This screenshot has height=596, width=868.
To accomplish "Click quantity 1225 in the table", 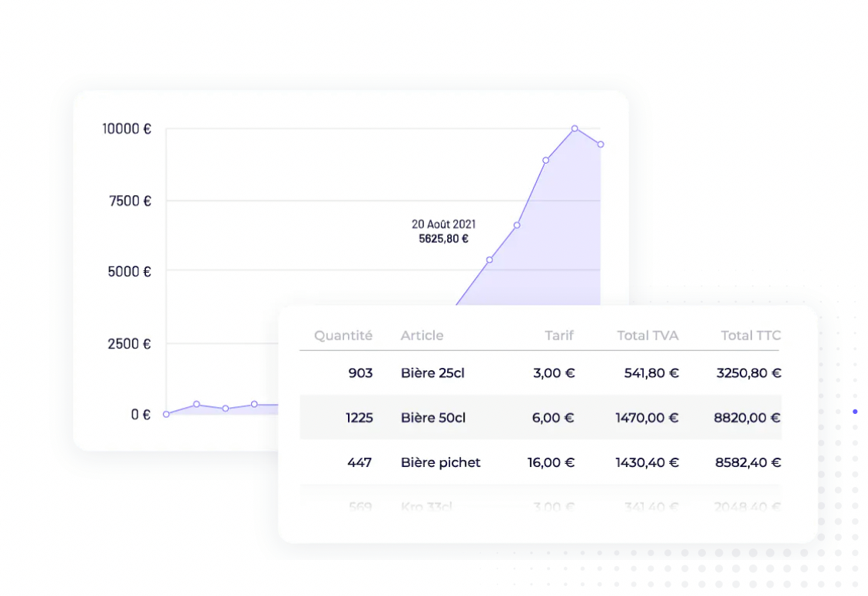I will coord(358,419).
